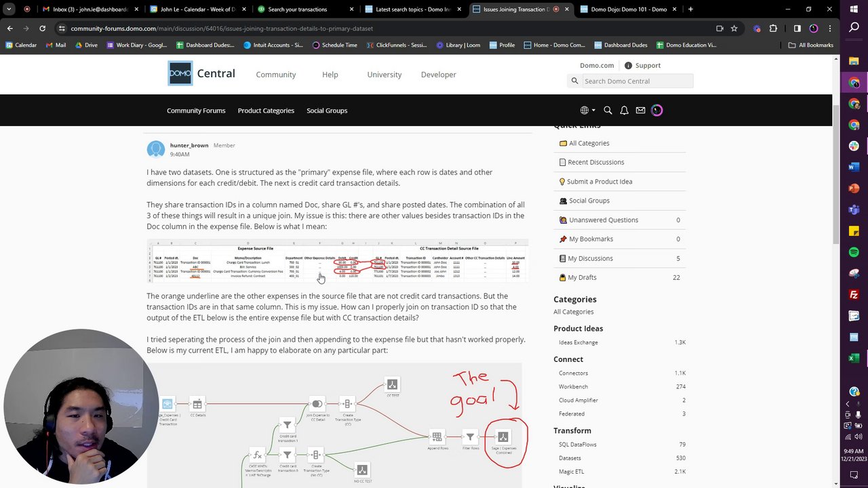The image size is (868, 488).
Task: Open user profile avatar in navbar
Action: coord(656,110)
